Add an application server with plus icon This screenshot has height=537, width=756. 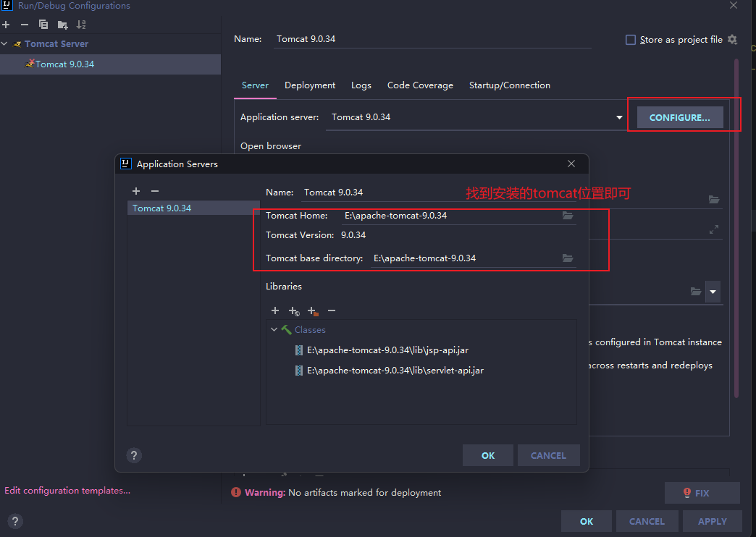(136, 191)
